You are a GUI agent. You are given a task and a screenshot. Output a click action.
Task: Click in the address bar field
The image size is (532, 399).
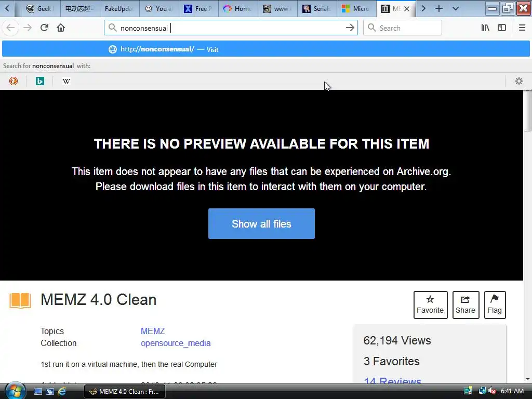pos(231,28)
